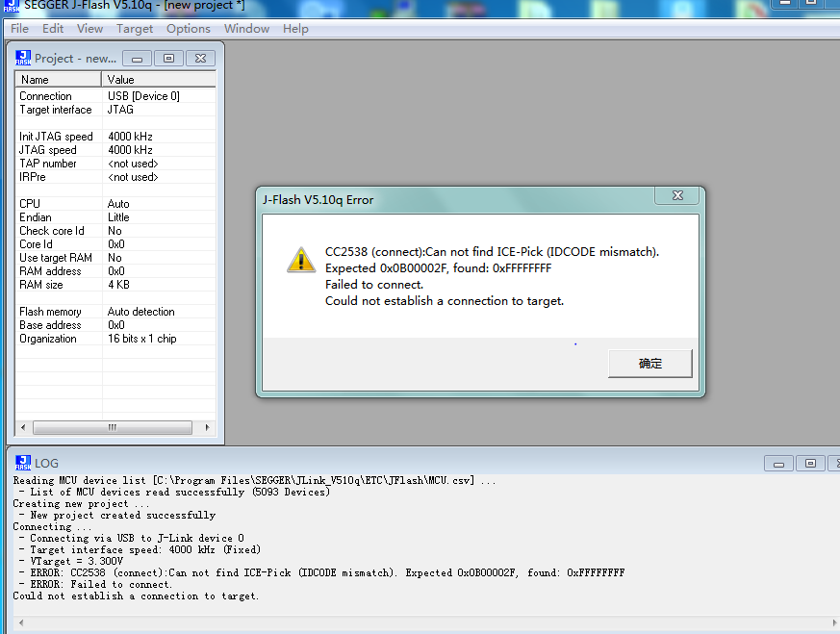Click the '16 bits x 1 chip' value
This screenshot has width=840, height=634.
click(142, 339)
